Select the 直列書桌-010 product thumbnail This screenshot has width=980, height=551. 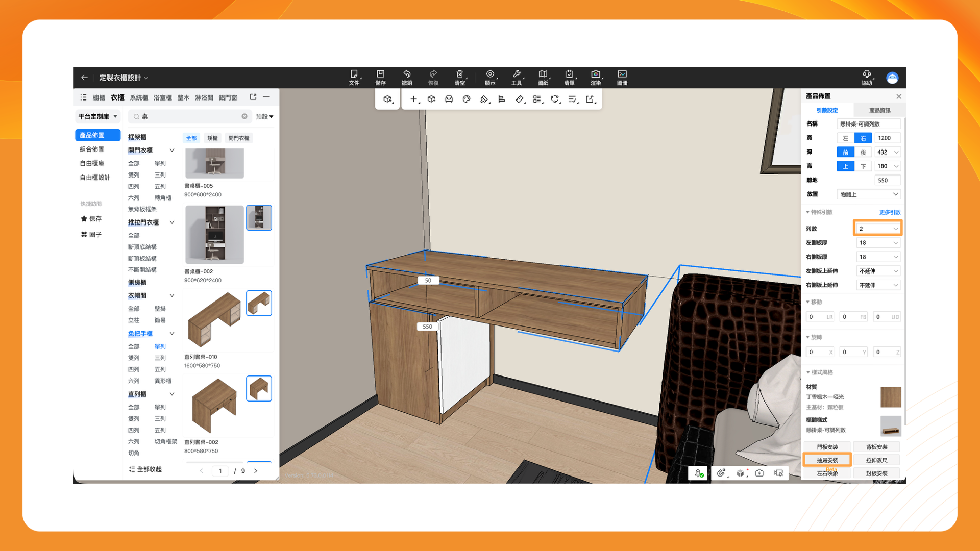(214, 320)
